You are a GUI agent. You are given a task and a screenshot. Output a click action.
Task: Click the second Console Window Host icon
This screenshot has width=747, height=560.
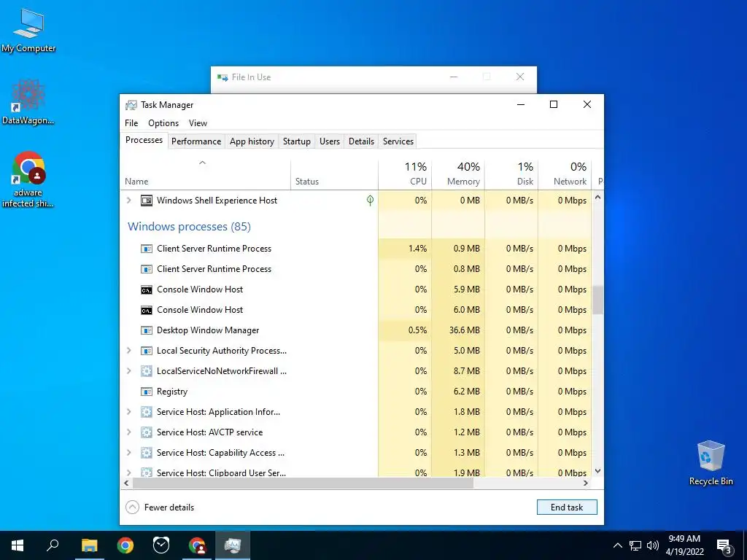coord(147,310)
